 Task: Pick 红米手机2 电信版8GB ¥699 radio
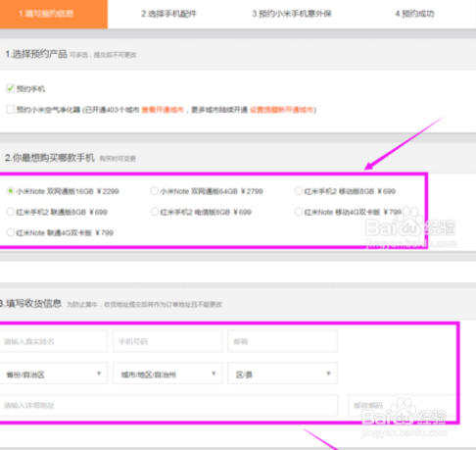155,212
